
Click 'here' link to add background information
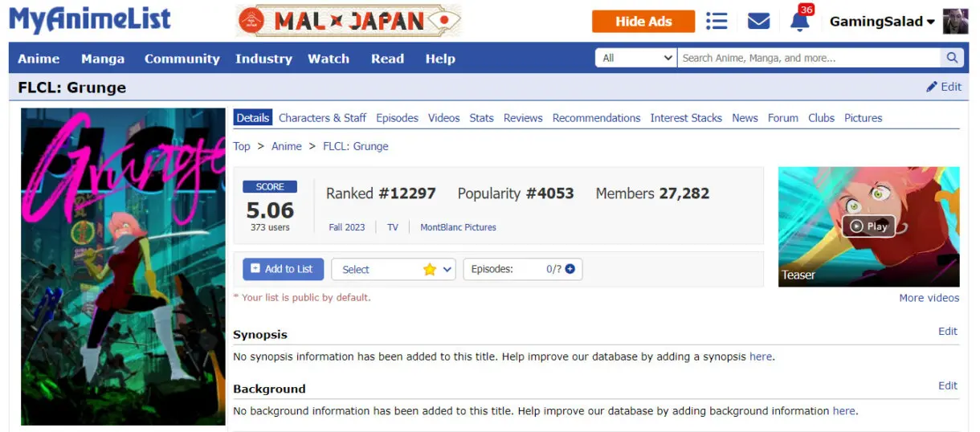coord(843,410)
